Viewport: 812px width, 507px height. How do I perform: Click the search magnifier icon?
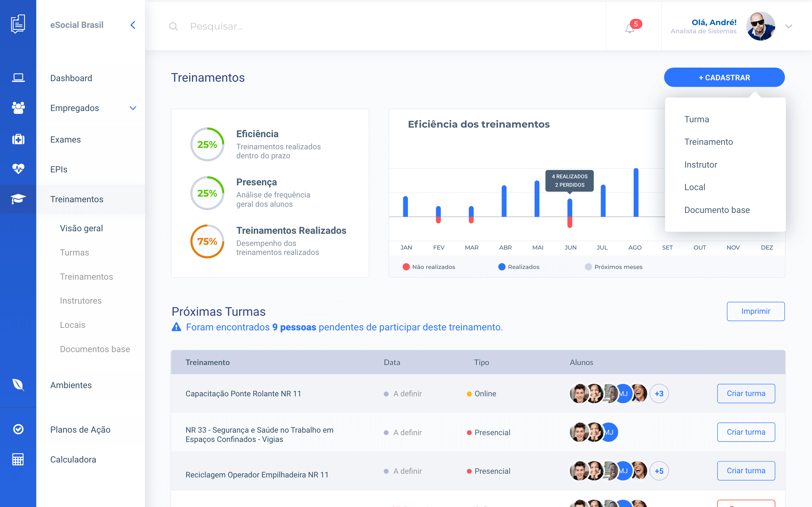pos(173,26)
